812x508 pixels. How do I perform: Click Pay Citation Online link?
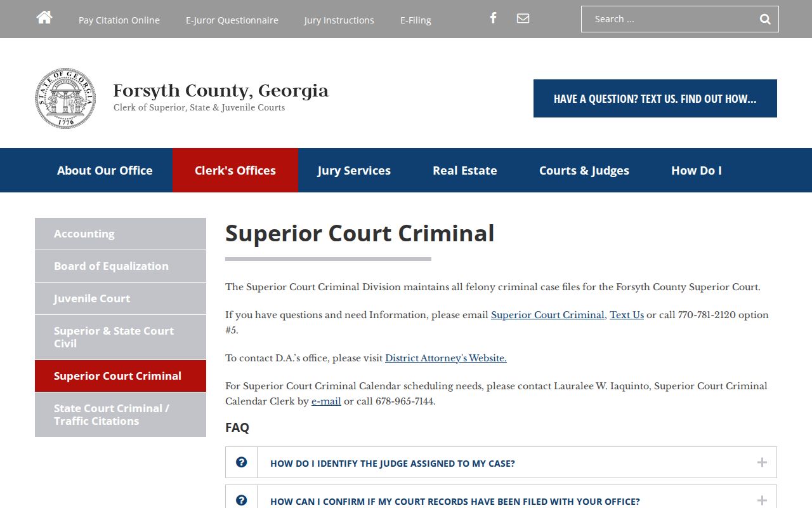click(x=119, y=20)
